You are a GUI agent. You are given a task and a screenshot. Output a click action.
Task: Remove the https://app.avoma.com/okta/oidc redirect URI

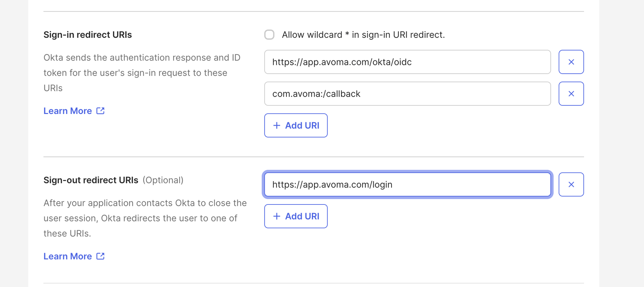point(571,62)
